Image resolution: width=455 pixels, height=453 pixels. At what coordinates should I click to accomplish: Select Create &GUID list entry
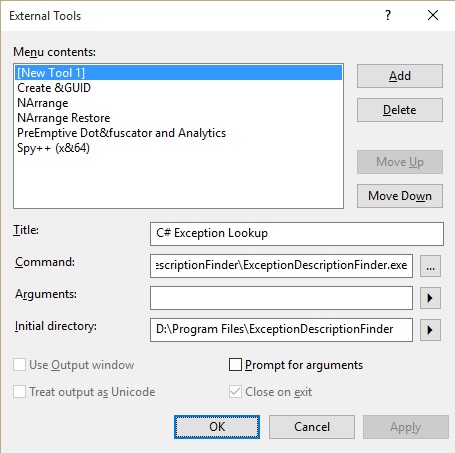point(178,88)
